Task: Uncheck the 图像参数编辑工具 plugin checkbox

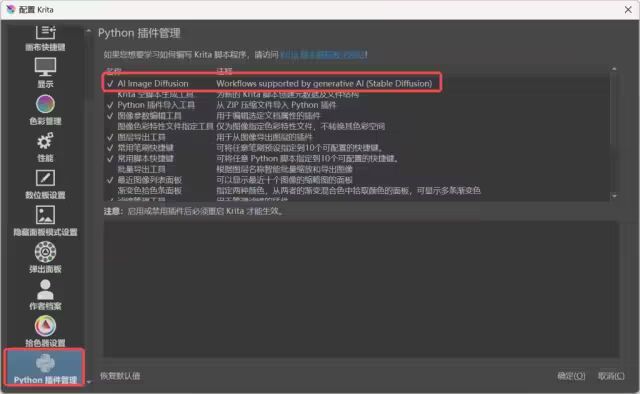Action: [x=110, y=116]
